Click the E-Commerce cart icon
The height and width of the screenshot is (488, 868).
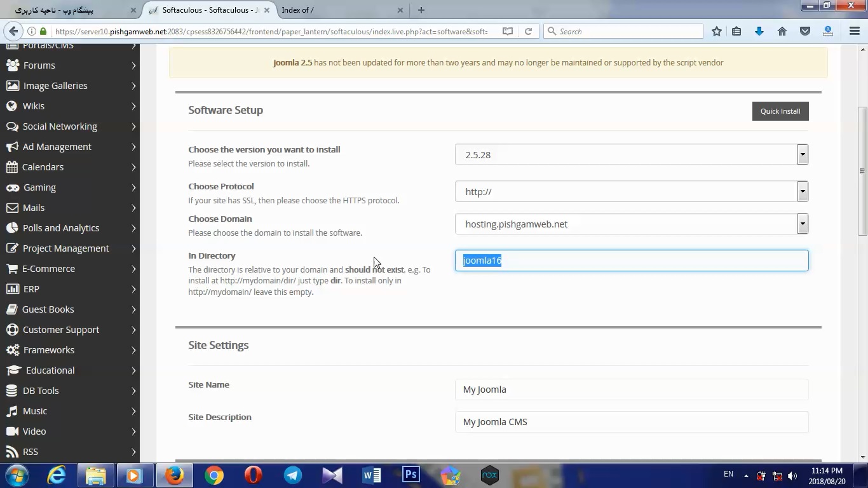point(11,269)
